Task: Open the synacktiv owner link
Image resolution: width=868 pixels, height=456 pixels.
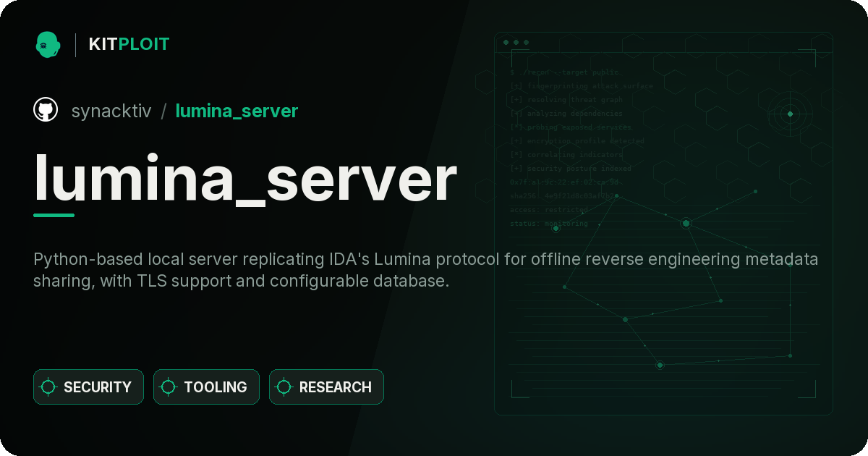Action: [x=111, y=111]
